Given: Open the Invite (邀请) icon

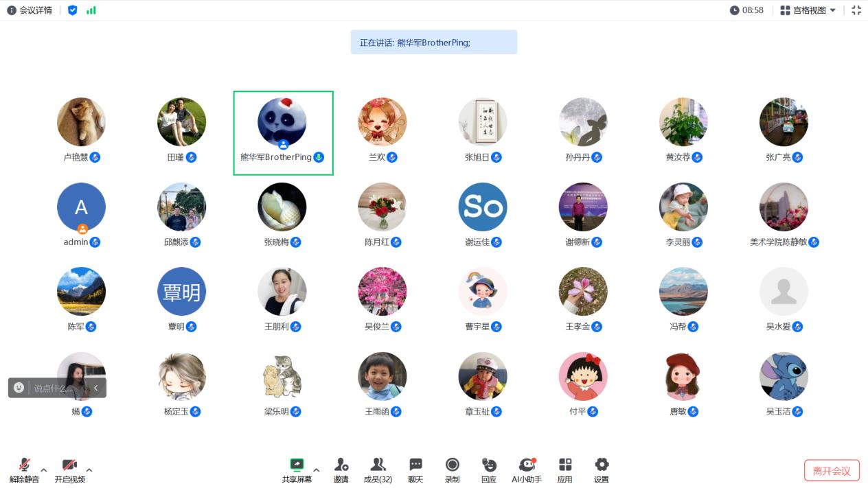Looking at the screenshot, I should click(341, 465).
